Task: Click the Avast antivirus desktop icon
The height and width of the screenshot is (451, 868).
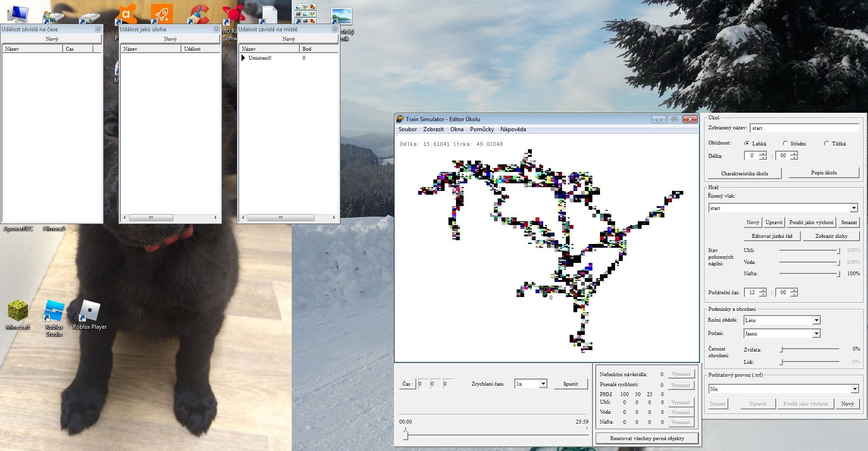Action: pyautogui.click(x=126, y=14)
